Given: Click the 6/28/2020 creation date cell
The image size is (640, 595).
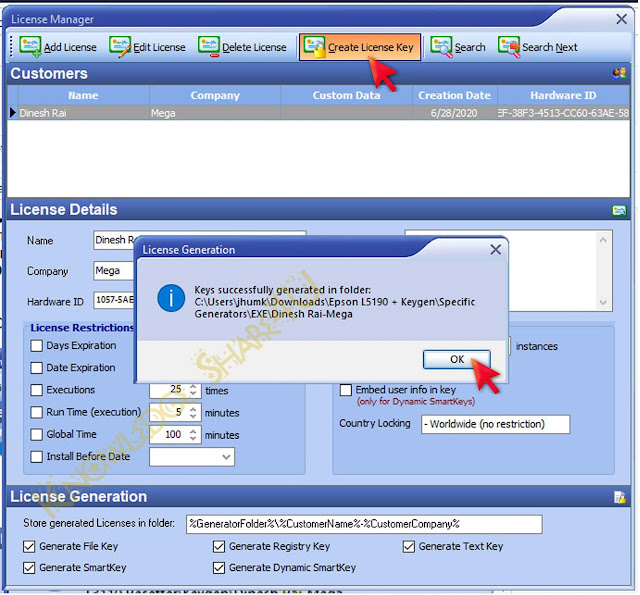Looking at the screenshot, I should click(x=455, y=113).
